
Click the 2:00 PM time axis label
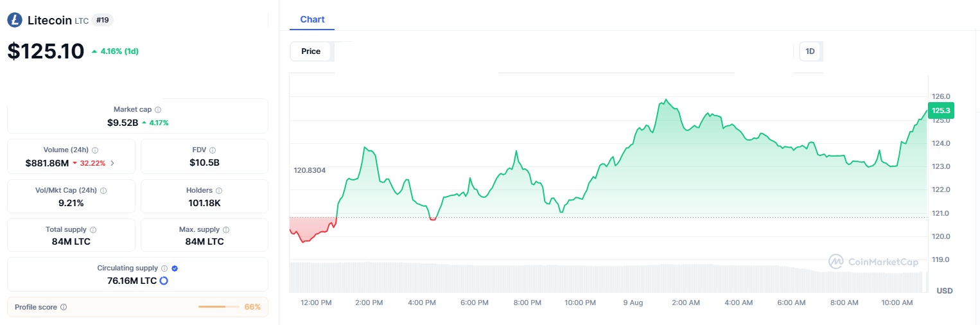point(369,303)
